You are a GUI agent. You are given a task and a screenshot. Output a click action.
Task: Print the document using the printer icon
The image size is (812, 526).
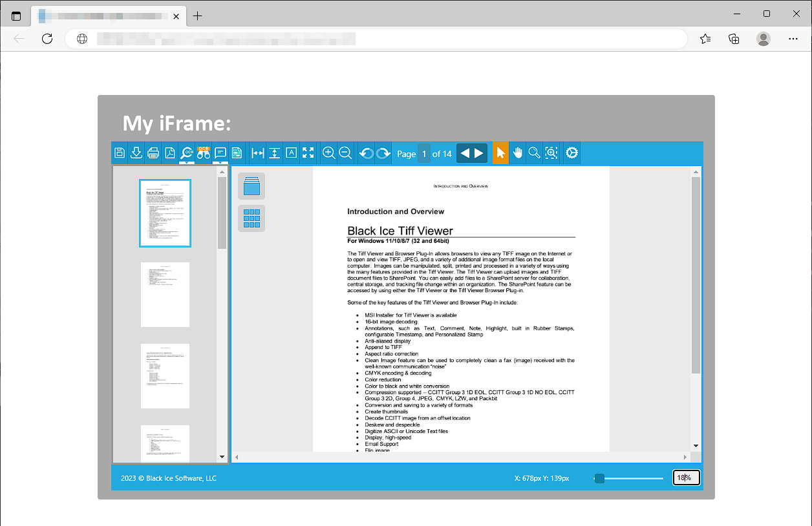[x=153, y=153]
